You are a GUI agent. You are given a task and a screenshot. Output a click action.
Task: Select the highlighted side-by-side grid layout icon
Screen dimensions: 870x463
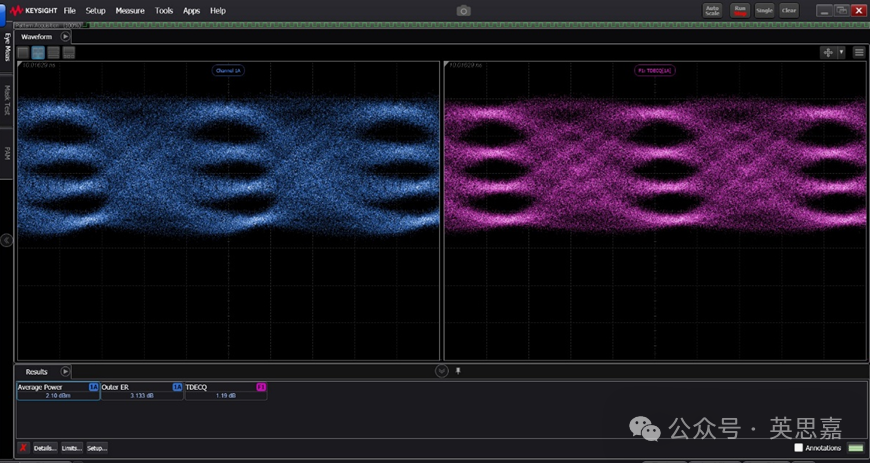(38, 53)
